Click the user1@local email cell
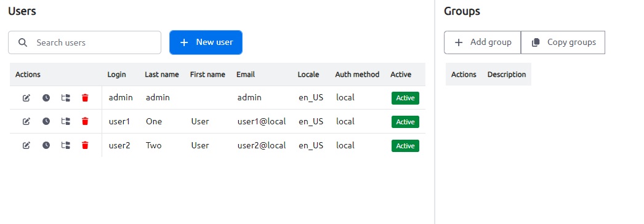644x224 pixels. [262, 121]
